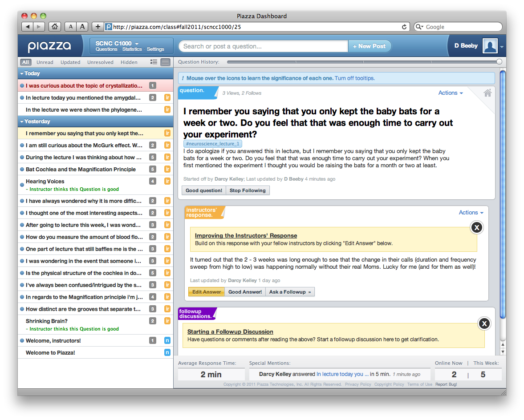Screen dimensions: 524x420
Task: Click the + New Post button
Action: coord(370,46)
